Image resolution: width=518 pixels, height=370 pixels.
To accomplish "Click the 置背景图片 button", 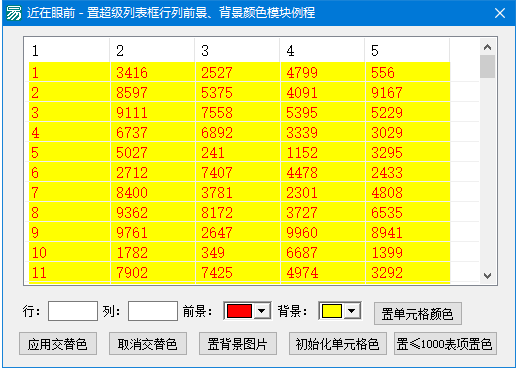I will click(x=238, y=343).
